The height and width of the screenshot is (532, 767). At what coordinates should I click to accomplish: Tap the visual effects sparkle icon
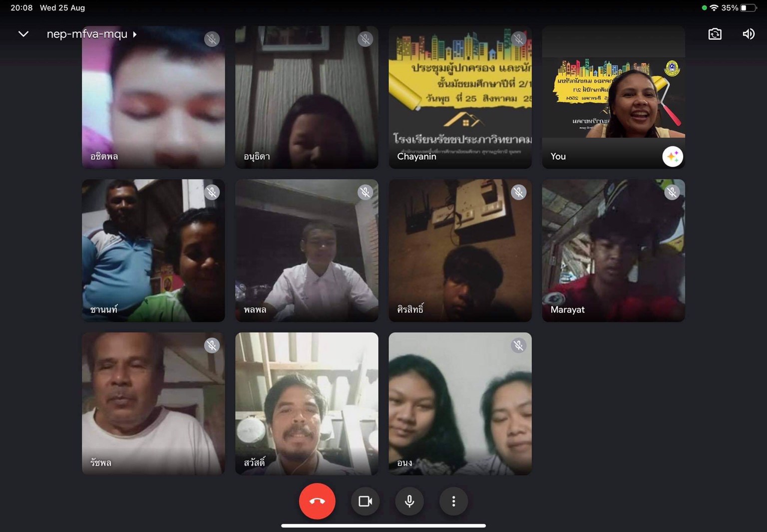click(672, 157)
